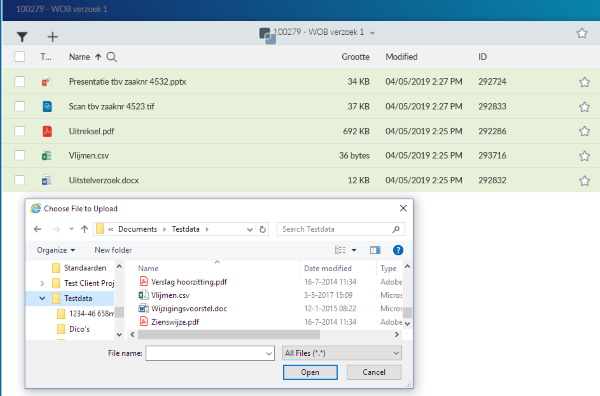Check the box for Vlijmen.csv row
Screen dimensions: 600x396
(x=20, y=155)
